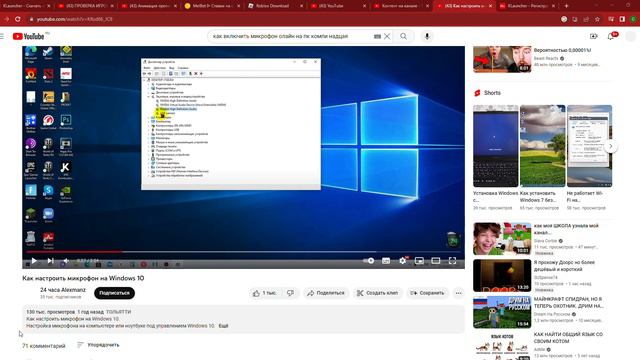Open the Установка Windows short
The width and height of the screenshot is (640, 360).
496,146
